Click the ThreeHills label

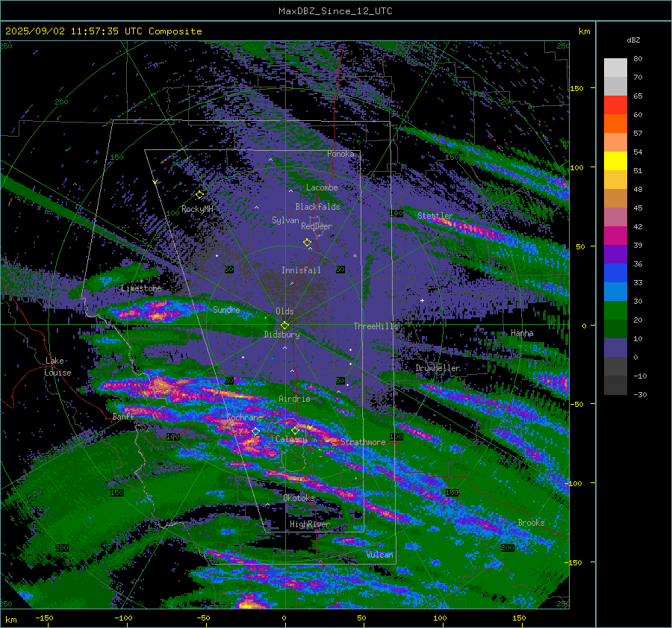tap(376, 326)
